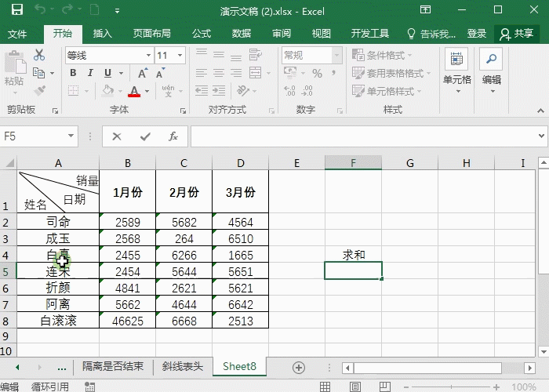This screenshot has height=392, width=549.
Task: Save the workbook with the floppy disk icon
Action: click(16, 9)
